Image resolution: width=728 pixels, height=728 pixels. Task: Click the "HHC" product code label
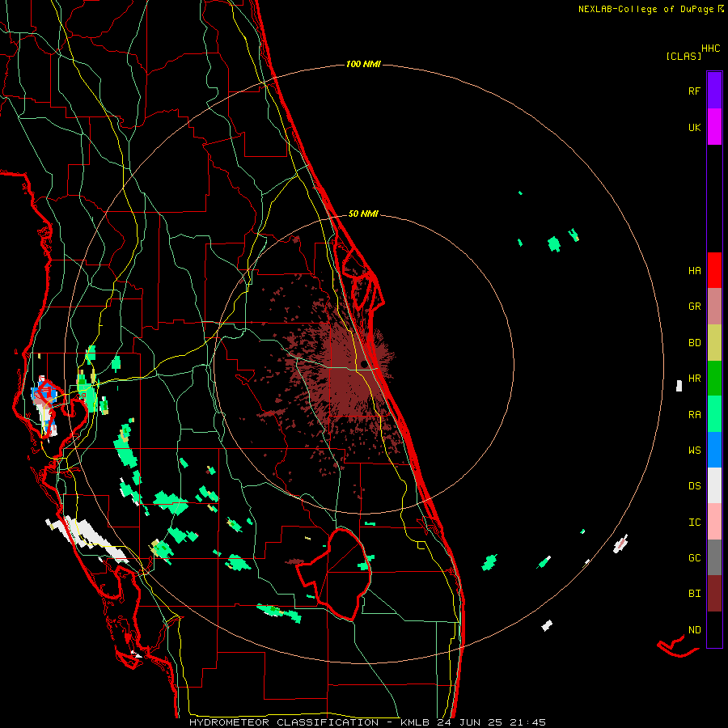click(711, 49)
